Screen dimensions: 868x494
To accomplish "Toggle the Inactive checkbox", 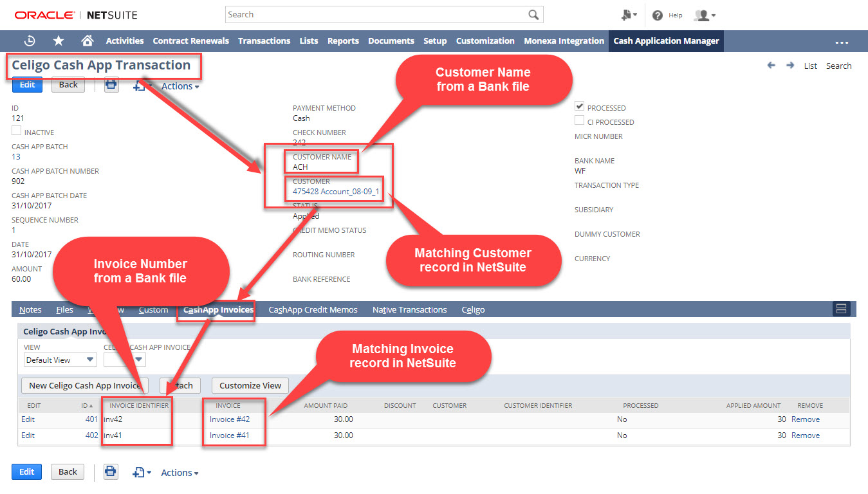I will [17, 131].
